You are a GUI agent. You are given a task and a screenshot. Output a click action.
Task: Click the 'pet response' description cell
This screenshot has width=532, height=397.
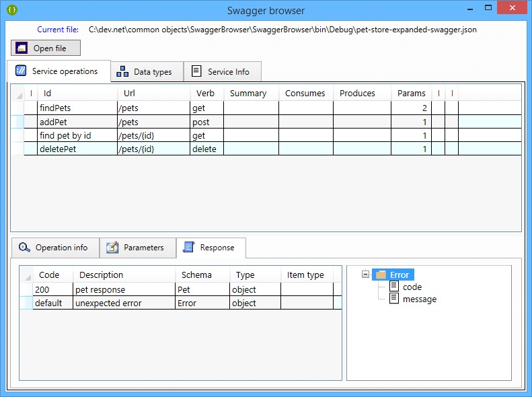pyautogui.click(x=124, y=289)
